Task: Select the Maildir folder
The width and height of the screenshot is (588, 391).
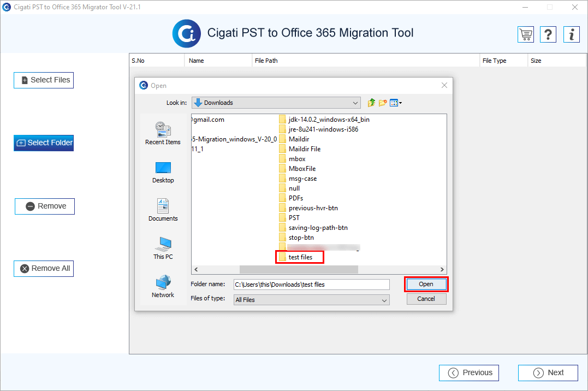Action: click(x=294, y=139)
